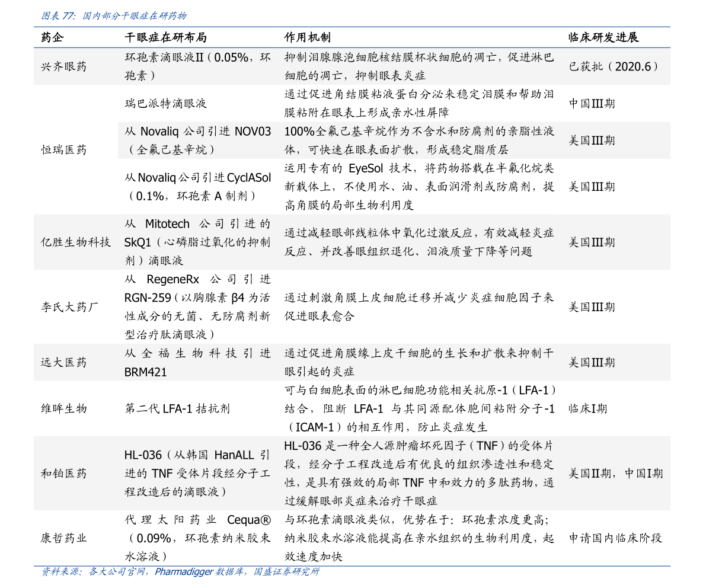Click '美国III期' in the NOV03 row

pos(592,140)
